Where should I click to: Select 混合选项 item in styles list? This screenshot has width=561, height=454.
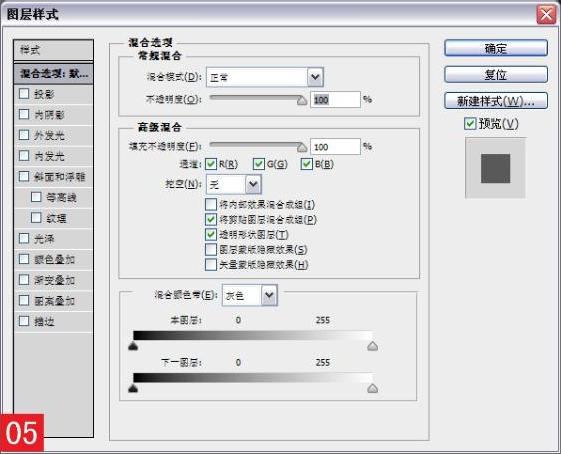pos(54,74)
